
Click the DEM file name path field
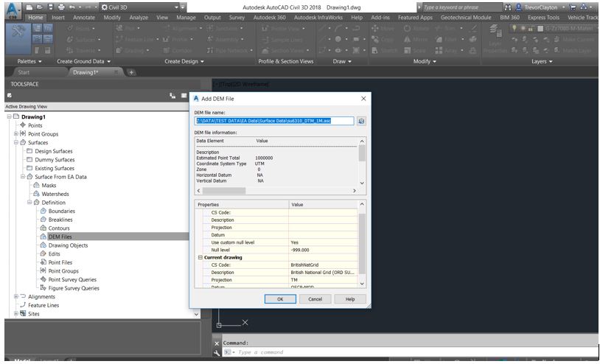[274, 121]
